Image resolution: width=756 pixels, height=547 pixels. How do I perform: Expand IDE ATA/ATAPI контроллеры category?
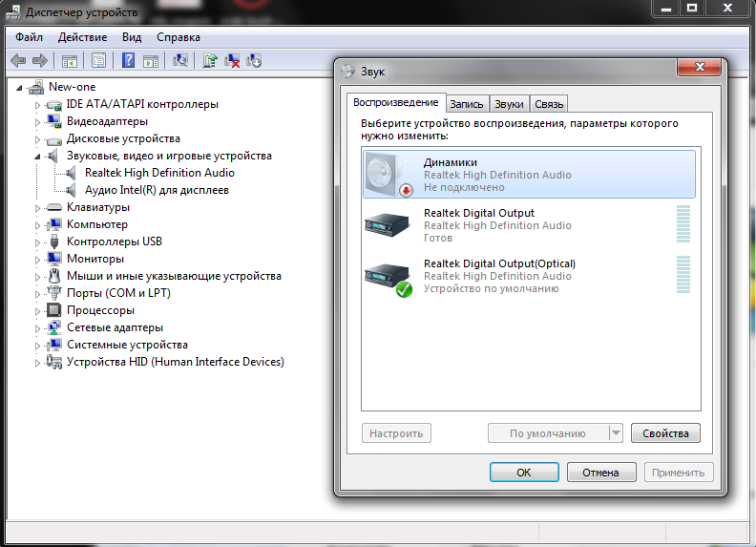pos(37,105)
